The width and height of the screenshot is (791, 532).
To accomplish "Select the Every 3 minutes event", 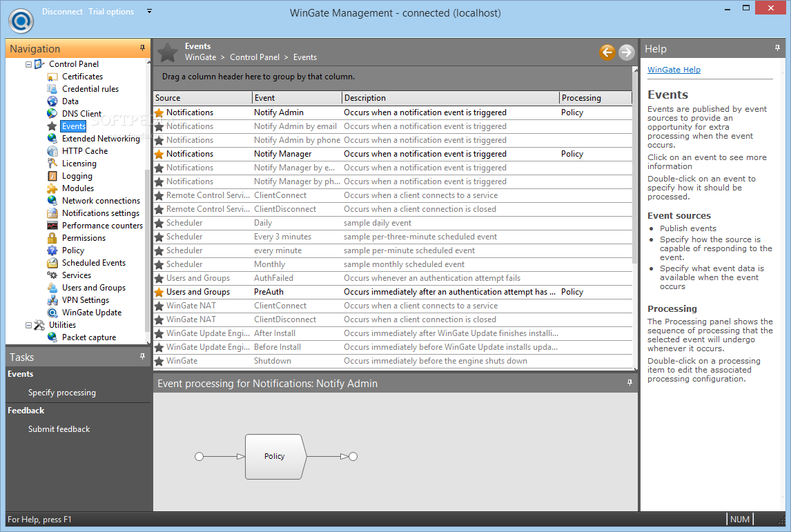I will (393, 237).
